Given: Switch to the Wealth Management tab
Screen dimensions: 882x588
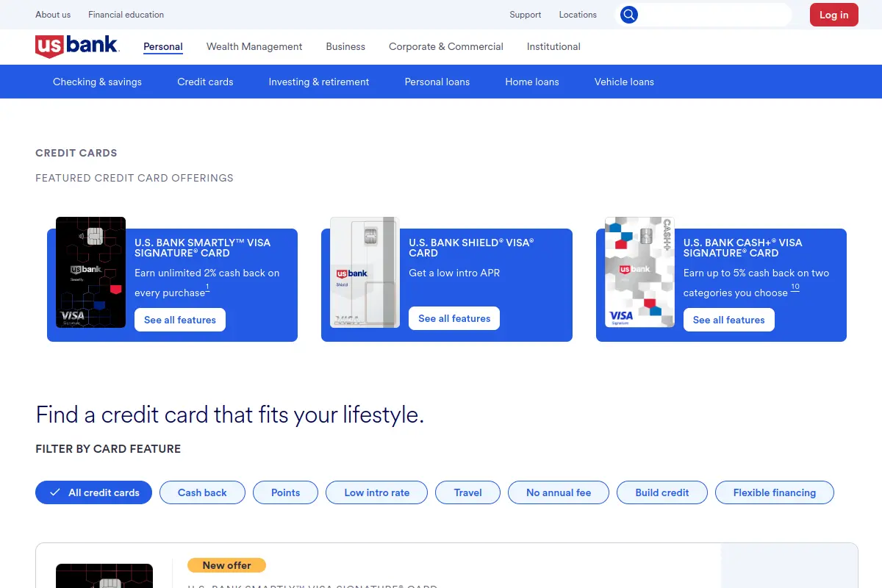Looking at the screenshot, I should 254,46.
